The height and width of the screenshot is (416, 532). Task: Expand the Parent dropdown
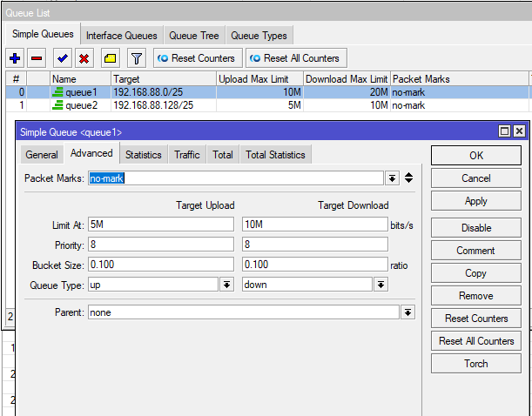tap(407, 312)
